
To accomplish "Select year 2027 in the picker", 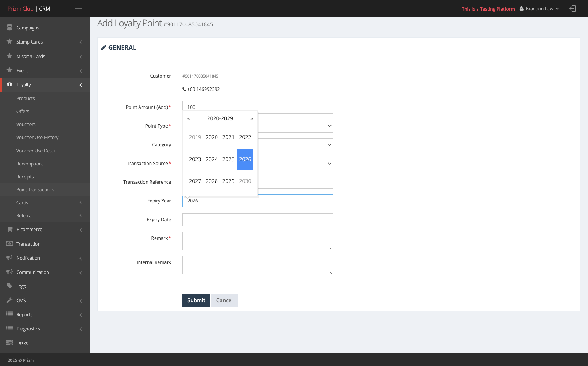I will tap(195, 181).
